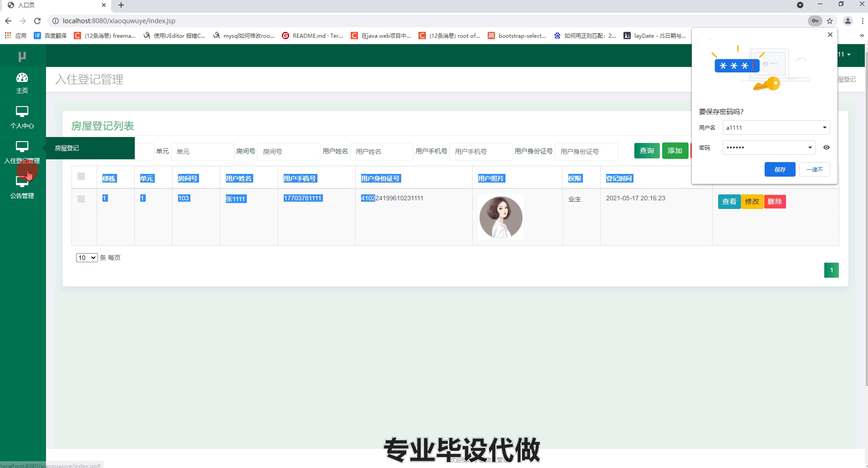Reload the page with refresh icon
The image size is (868, 468).
(37, 21)
